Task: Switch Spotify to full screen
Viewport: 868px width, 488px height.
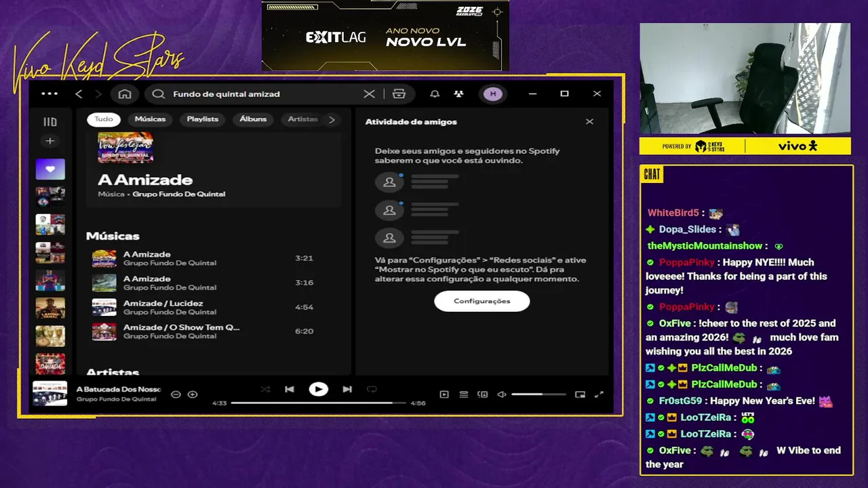Action: (599, 394)
